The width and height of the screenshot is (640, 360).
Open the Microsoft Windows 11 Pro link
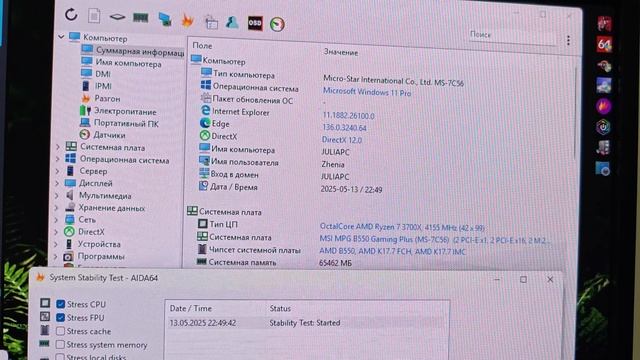[x=367, y=92]
